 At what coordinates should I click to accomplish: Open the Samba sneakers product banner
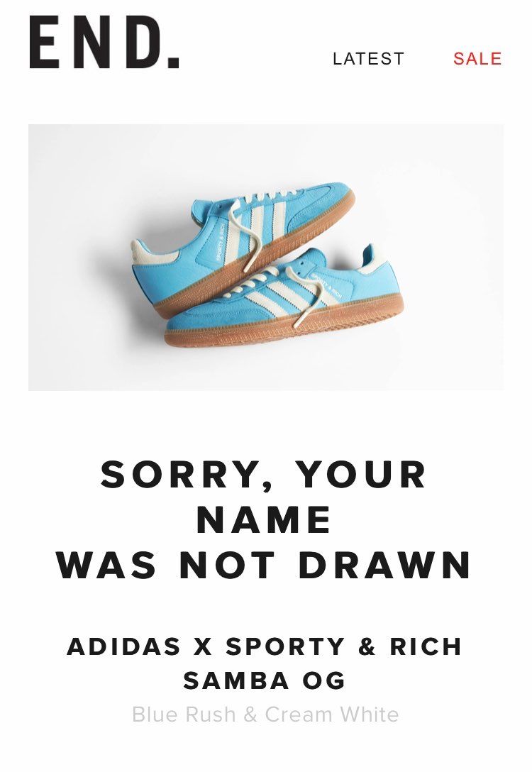(x=266, y=258)
